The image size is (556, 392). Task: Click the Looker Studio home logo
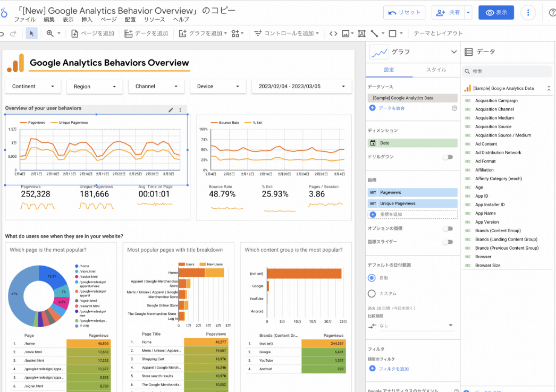(x=4, y=13)
